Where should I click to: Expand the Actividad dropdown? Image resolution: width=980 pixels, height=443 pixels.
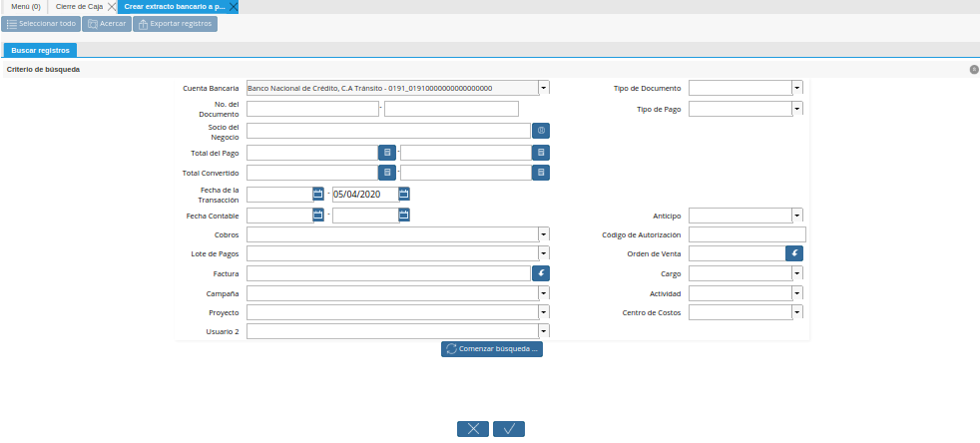797,293
